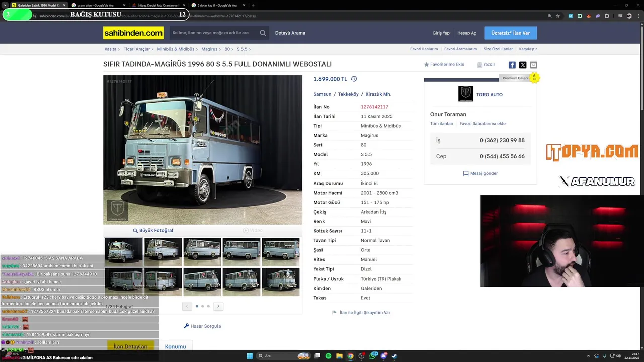Share listing on X

click(523, 65)
